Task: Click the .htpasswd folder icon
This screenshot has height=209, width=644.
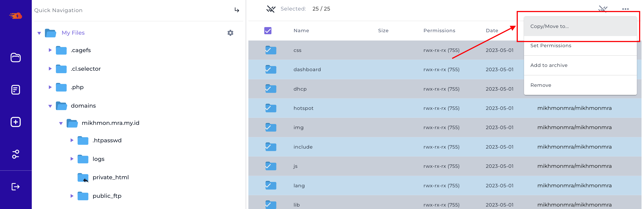Action: point(83,141)
